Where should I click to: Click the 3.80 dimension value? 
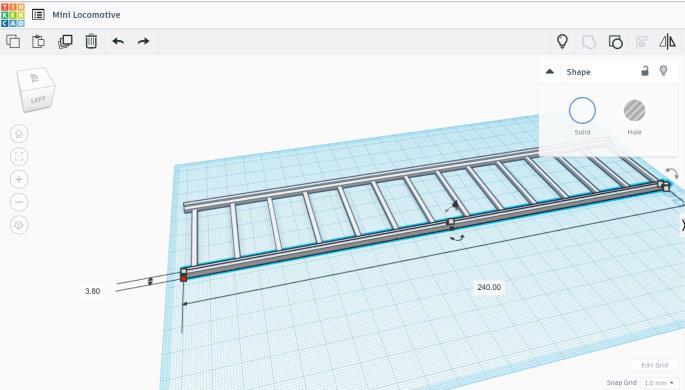coord(92,291)
